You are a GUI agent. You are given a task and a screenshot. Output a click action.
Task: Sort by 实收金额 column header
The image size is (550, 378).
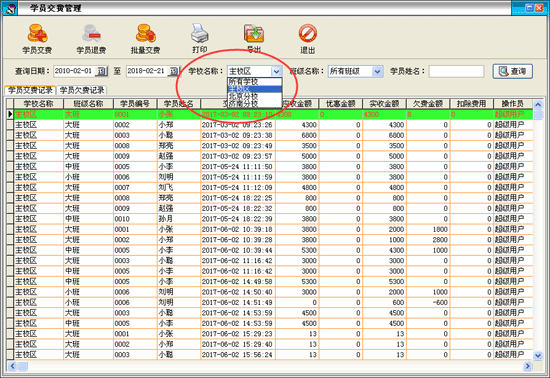pos(384,104)
